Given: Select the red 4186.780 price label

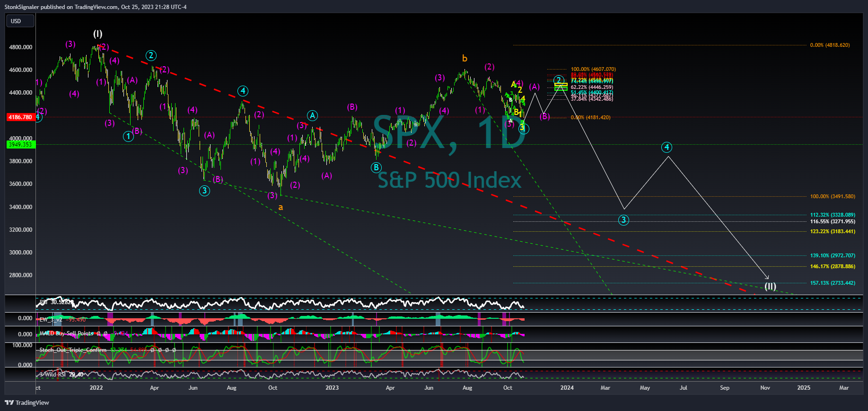Looking at the screenshot, I should pos(20,117).
